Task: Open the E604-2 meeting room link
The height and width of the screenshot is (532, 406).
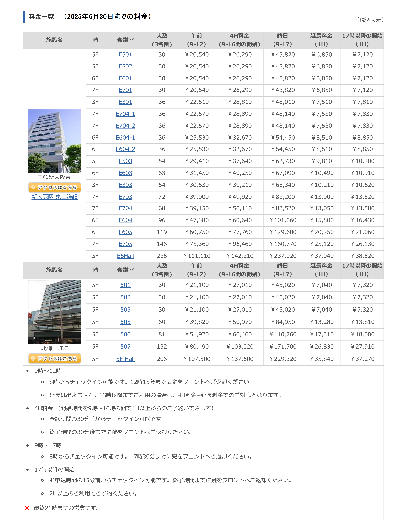Action: pos(125,149)
